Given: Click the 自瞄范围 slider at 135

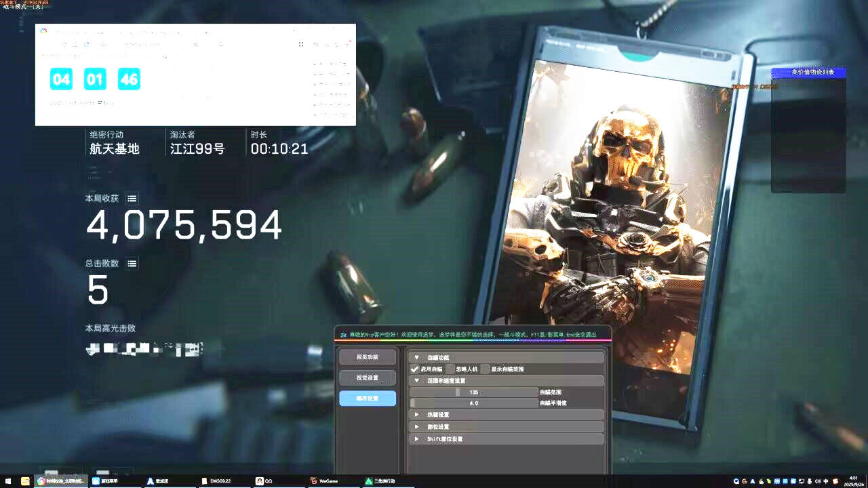Looking at the screenshot, I should pos(474,392).
